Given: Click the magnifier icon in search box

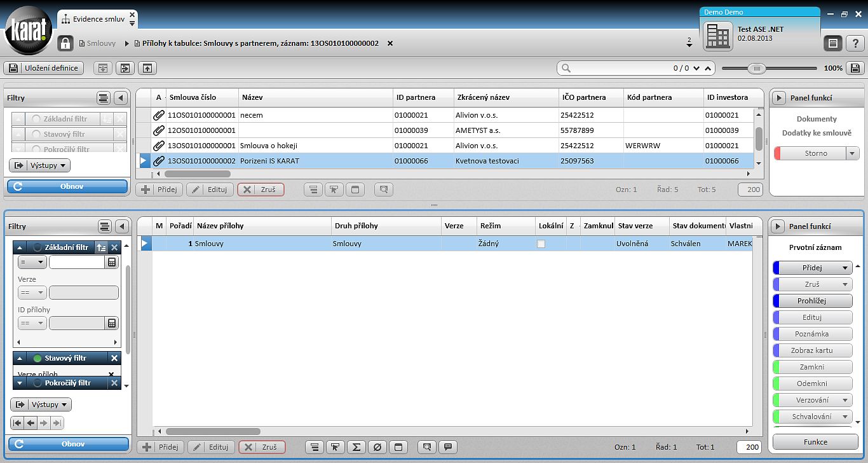Looking at the screenshot, I should pyautogui.click(x=566, y=68).
